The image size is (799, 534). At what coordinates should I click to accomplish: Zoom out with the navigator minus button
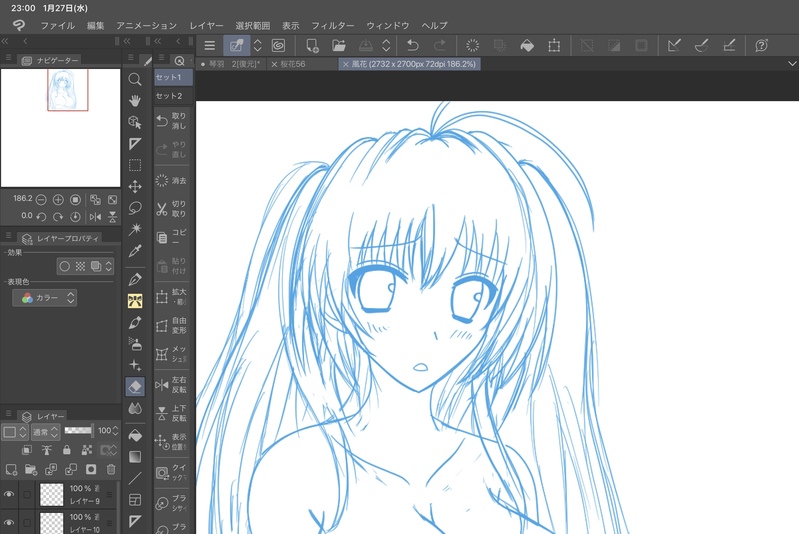[41, 200]
